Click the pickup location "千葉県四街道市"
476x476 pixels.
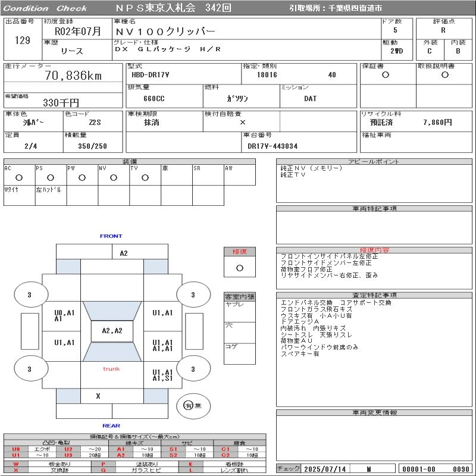click(x=355, y=8)
